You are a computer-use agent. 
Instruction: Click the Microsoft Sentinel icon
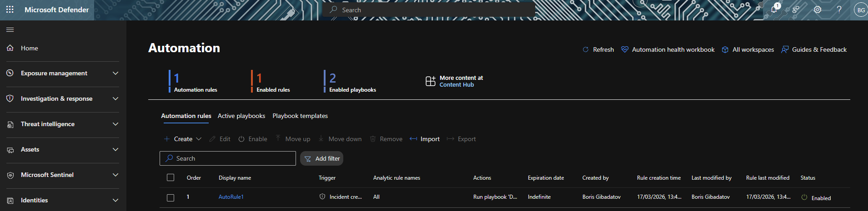tap(10, 175)
